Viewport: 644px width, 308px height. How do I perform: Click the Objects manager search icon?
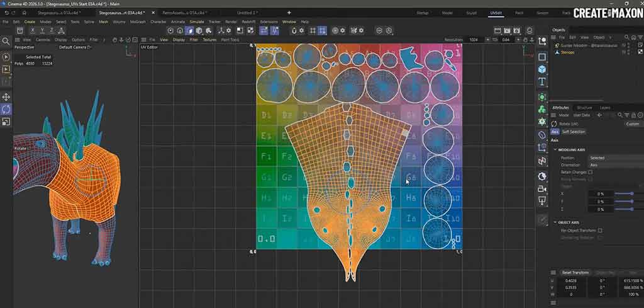(x=626, y=37)
